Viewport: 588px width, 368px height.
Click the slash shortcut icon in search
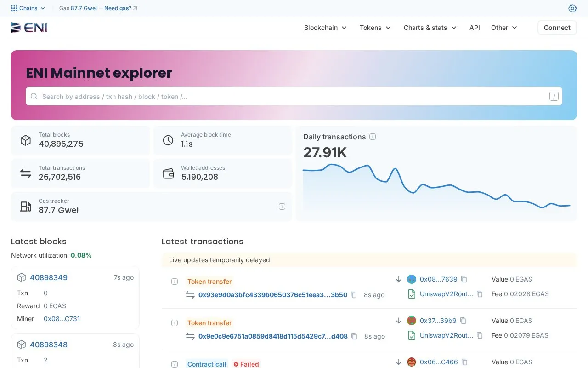coord(554,96)
